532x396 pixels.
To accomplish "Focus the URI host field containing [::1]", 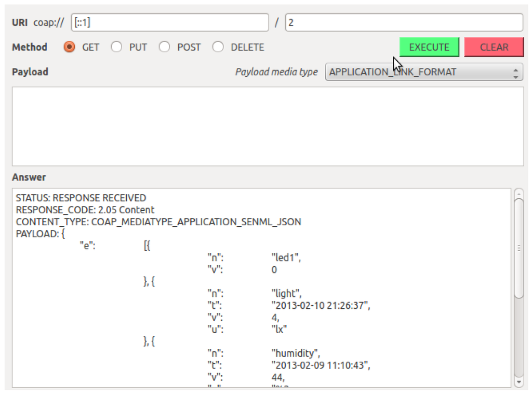I will 170,23.
